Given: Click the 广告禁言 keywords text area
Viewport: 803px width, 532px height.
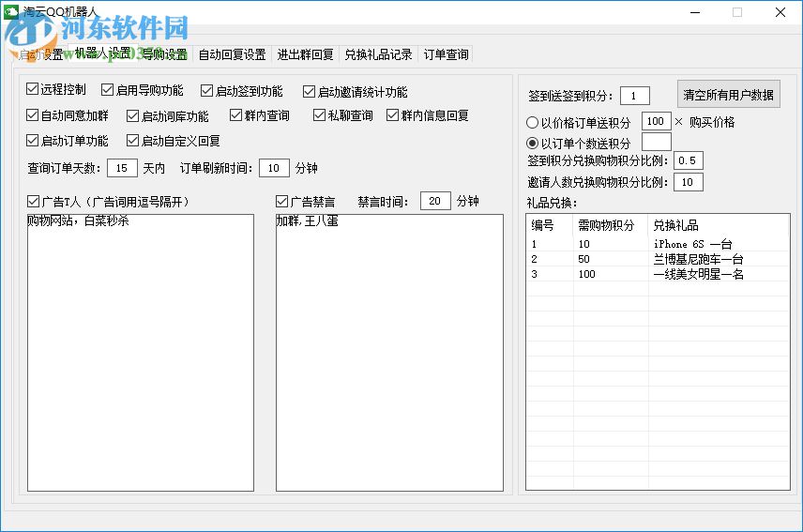Looking at the screenshot, I should (389, 353).
